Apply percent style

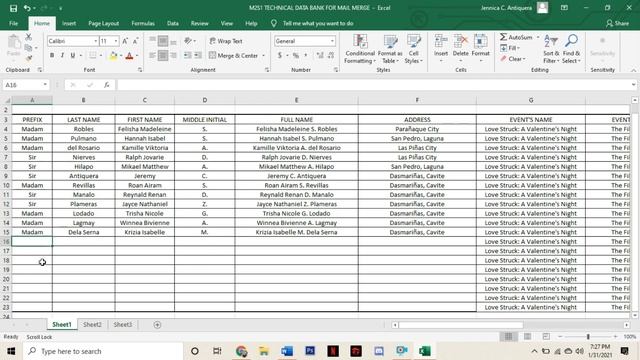pyautogui.click(x=296, y=55)
